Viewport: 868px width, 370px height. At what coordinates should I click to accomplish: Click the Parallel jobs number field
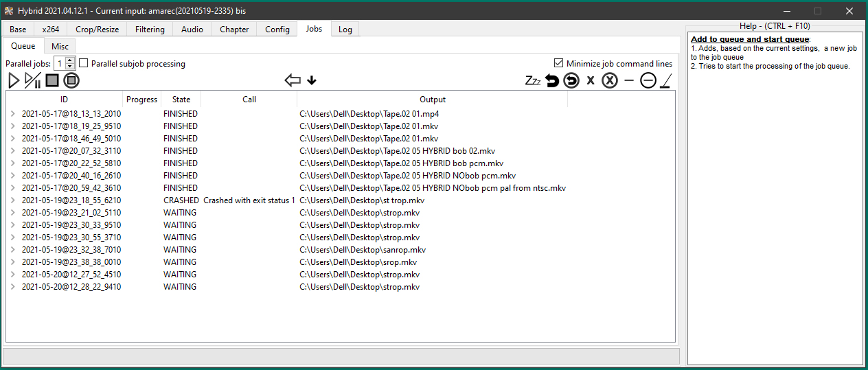point(60,63)
